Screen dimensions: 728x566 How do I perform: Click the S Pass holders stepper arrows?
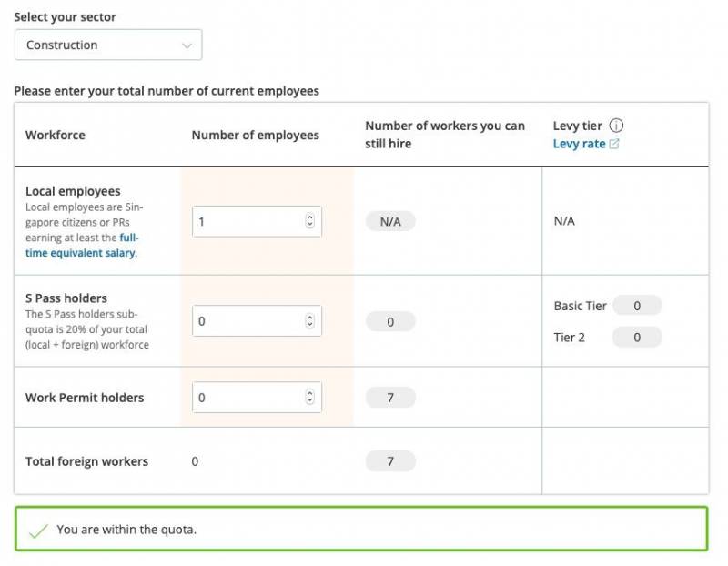(309, 321)
